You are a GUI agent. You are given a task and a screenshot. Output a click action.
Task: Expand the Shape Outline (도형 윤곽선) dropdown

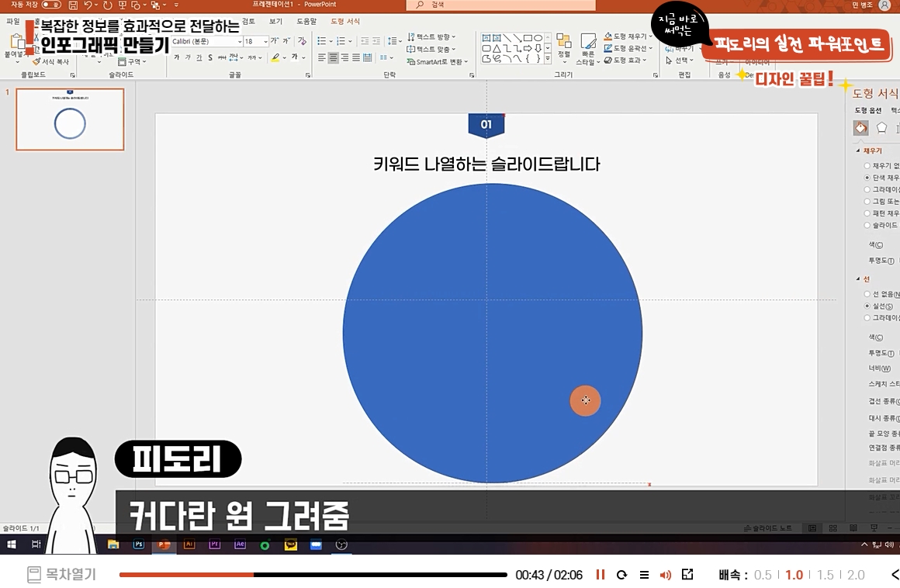tap(650, 48)
